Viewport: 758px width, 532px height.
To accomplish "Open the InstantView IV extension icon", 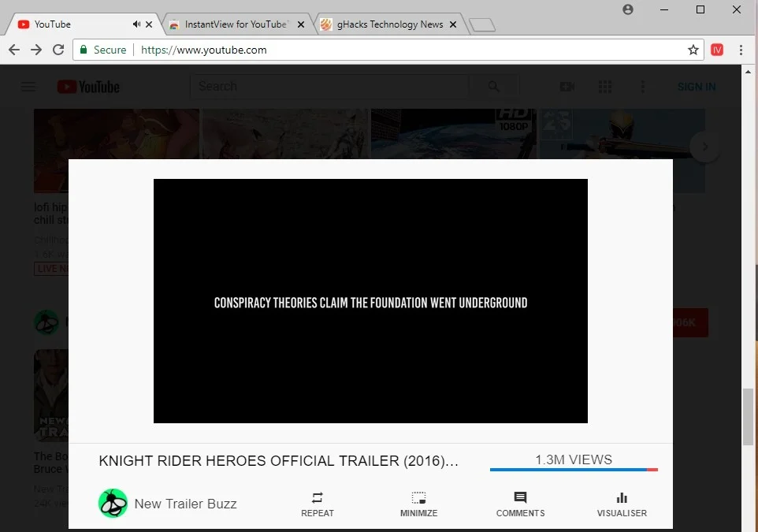I will tap(717, 50).
